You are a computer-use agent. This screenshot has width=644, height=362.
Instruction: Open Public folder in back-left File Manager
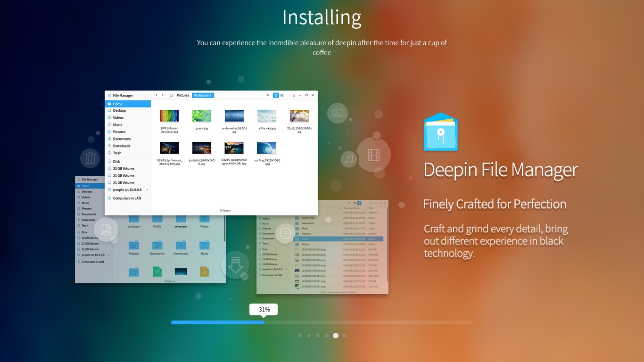tap(157, 222)
